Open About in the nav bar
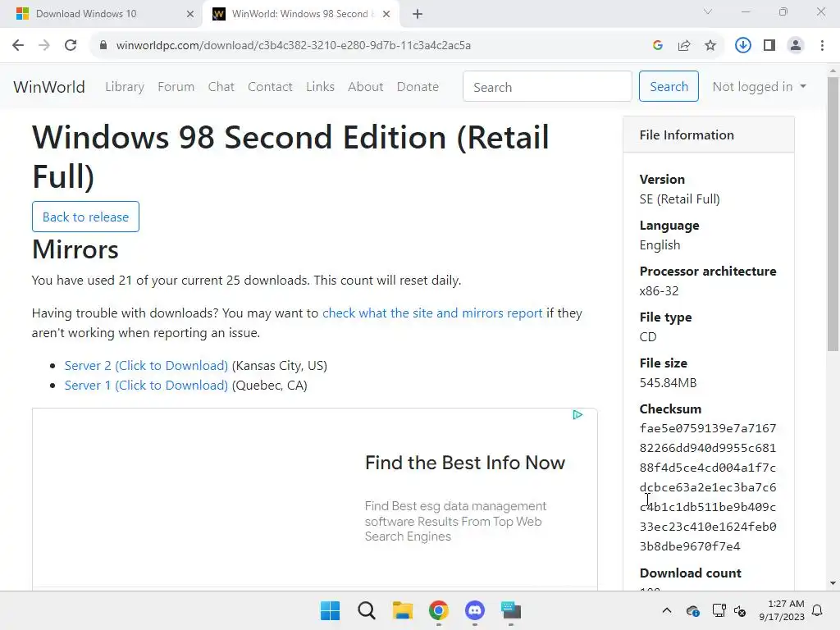The width and height of the screenshot is (840, 630). pyautogui.click(x=365, y=86)
